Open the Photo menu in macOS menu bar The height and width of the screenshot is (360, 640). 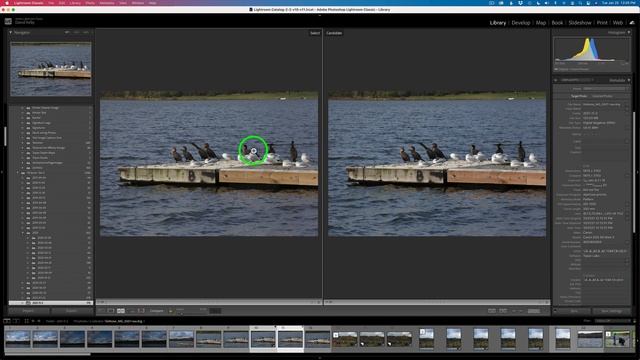coord(90,3)
